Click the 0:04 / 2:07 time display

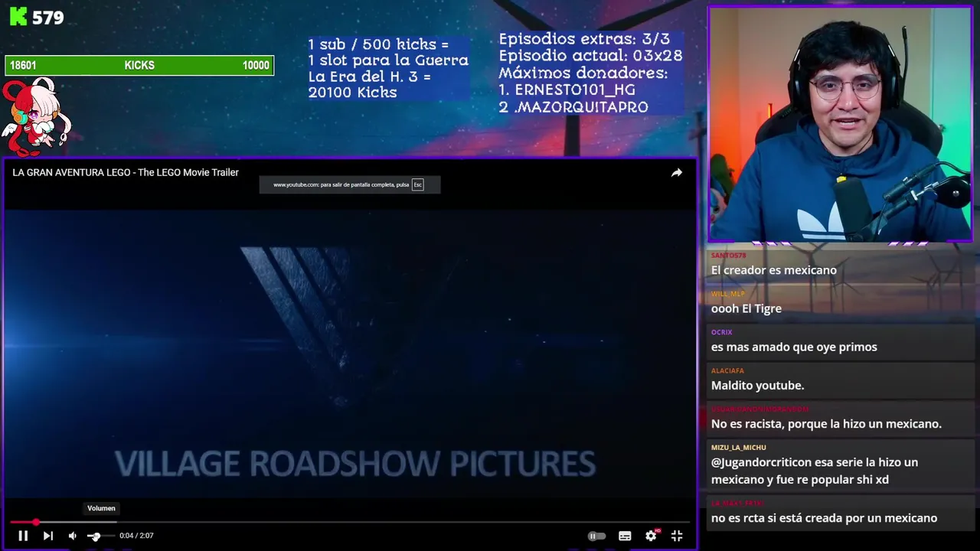click(x=136, y=536)
